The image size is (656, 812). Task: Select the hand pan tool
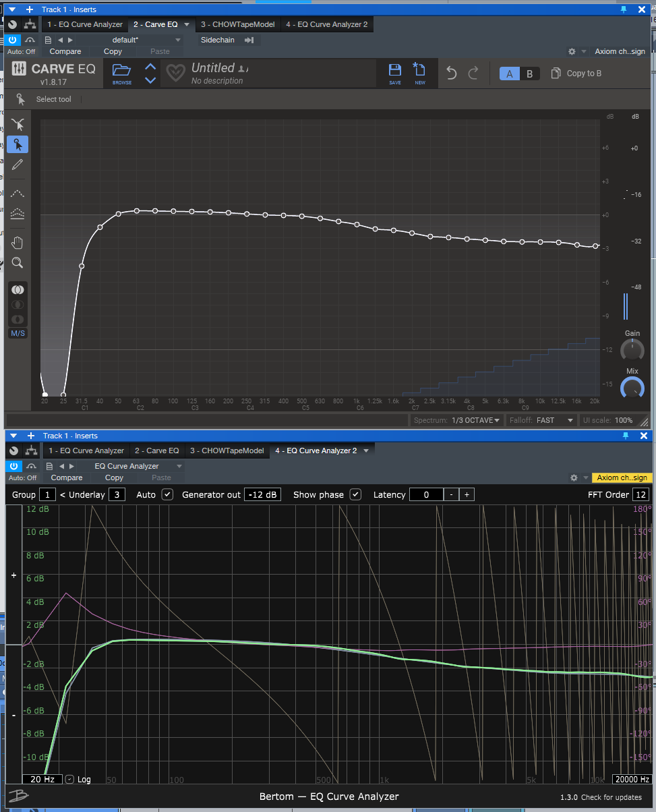point(18,243)
